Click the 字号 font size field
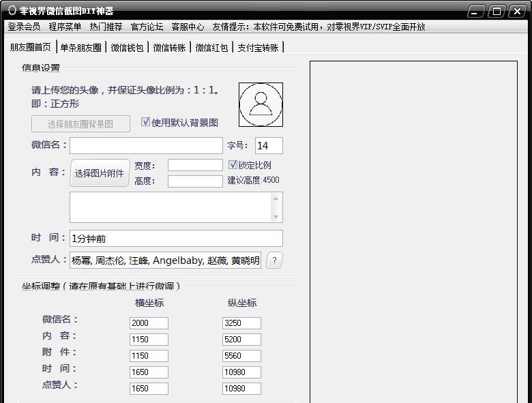The width and height of the screenshot is (532, 403). click(x=269, y=146)
